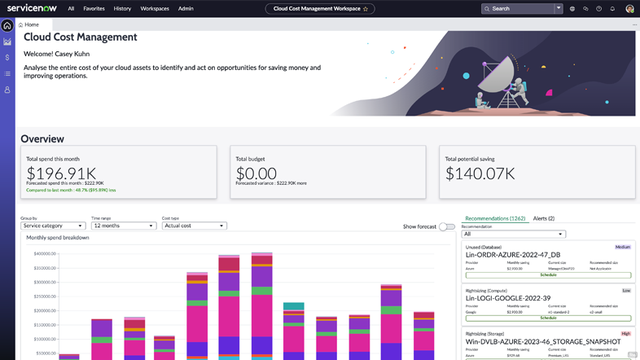Image resolution: width=640 pixels, height=360 pixels.
Task: Click the 'Compared to last month' green text
Action: [x=71, y=190]
